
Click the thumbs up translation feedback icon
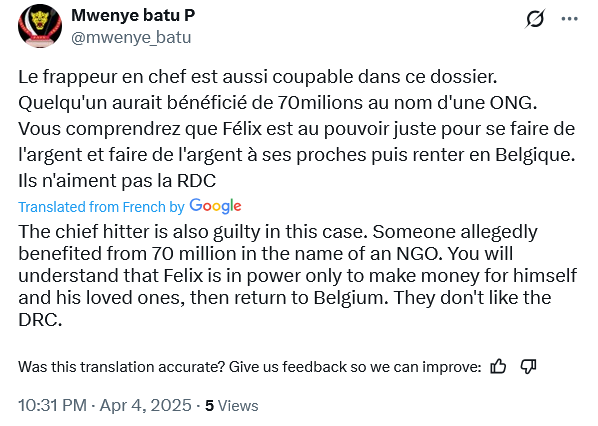click(498, 367)
